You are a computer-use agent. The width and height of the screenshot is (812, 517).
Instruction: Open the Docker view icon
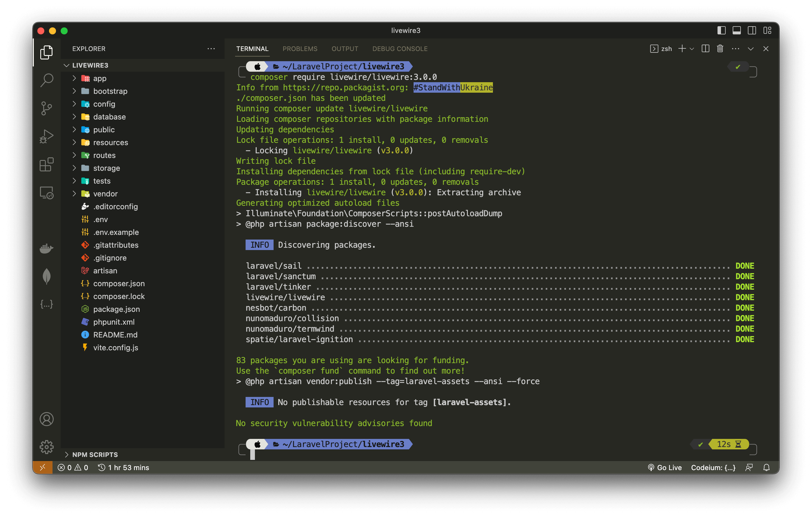[x=47, y=249]
